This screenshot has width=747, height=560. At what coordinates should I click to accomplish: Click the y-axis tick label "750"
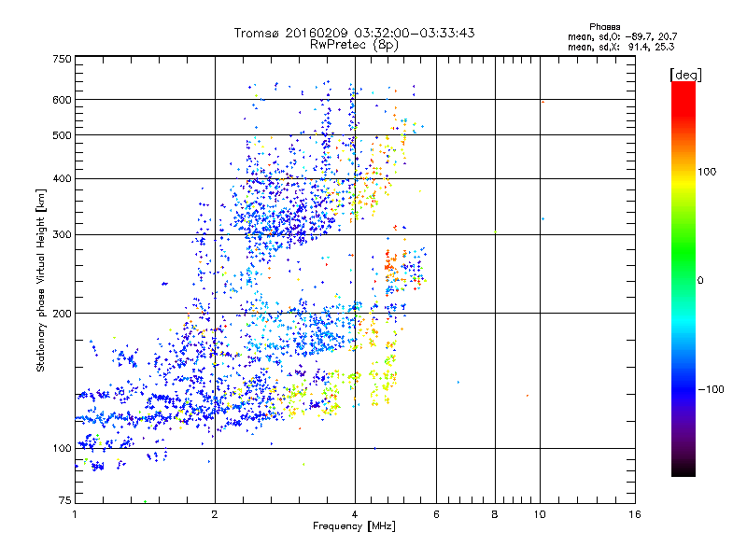(62, 59)
